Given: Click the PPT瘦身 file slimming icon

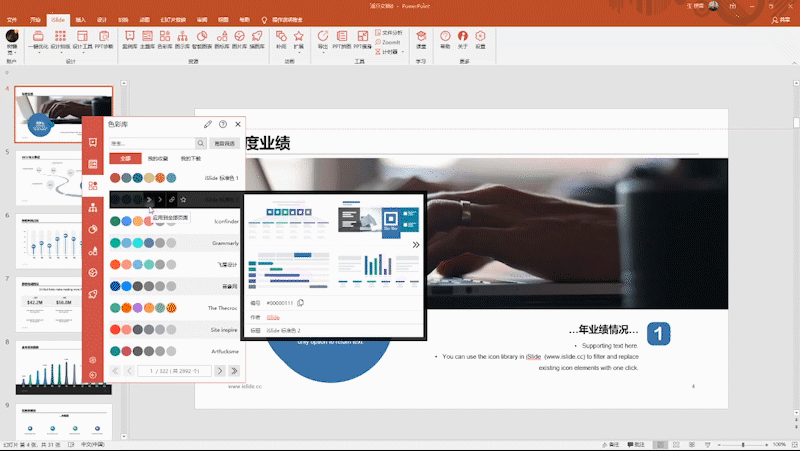Looking at the screenshot, I should (363, 36).
